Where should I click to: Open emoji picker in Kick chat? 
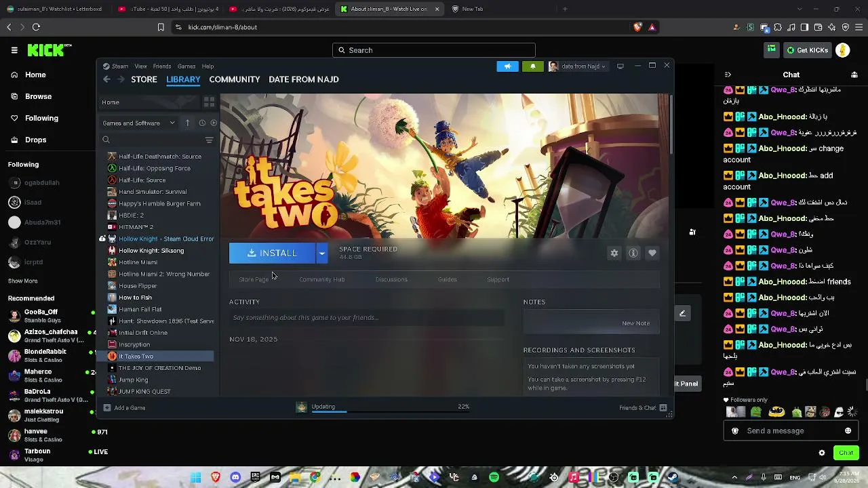pyautogui.click(x=848, y=431)
